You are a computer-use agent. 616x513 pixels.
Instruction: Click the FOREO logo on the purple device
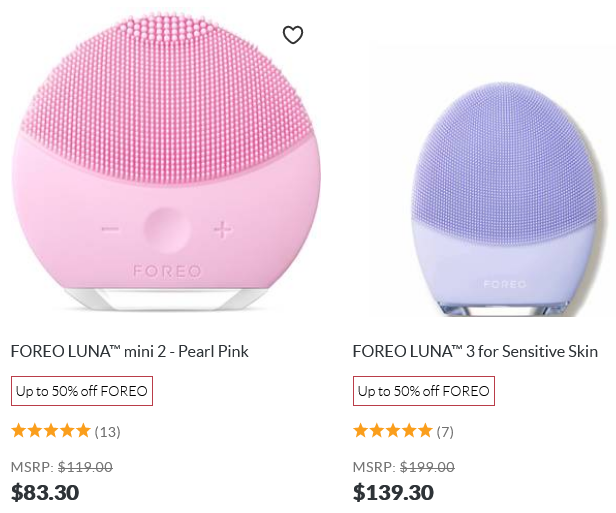point(506,284)
